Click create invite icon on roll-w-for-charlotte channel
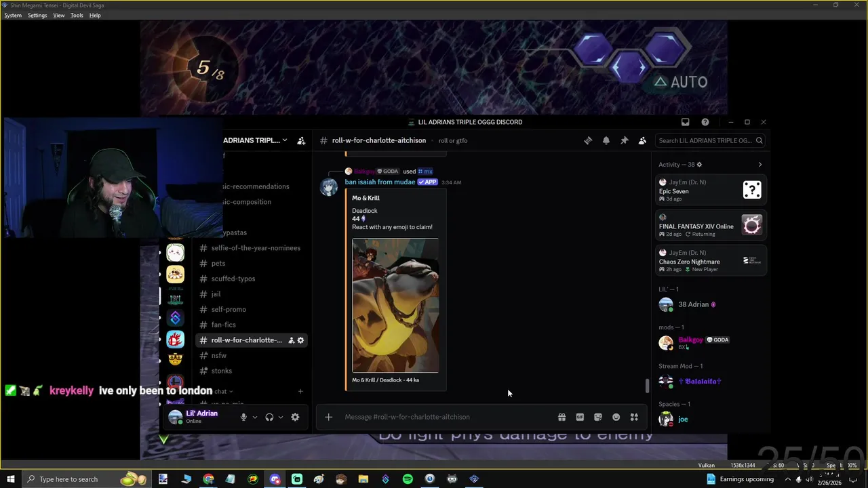Screen dimensions: 868x488 291,340
